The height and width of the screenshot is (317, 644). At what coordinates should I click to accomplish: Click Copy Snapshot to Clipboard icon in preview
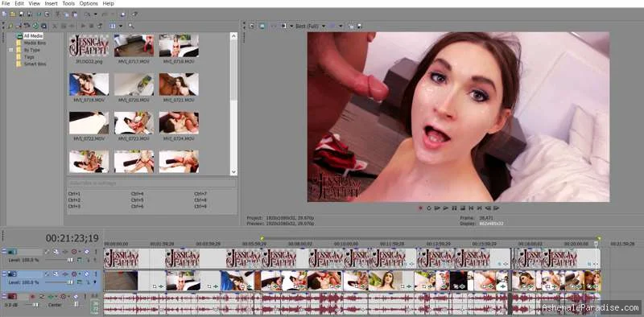(x=351, y=27)
